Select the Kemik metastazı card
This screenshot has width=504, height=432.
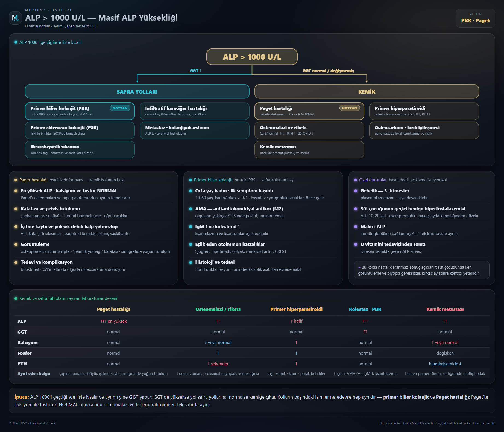(309, 150)
